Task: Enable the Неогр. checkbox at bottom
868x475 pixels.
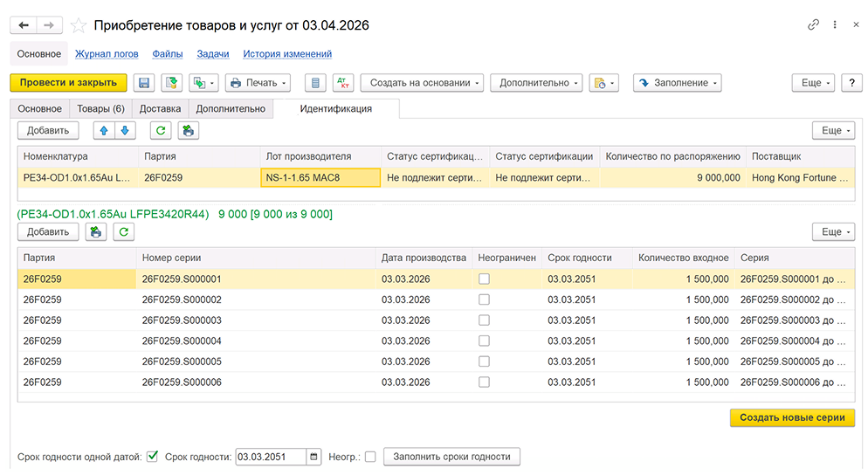Action: pos(370,457)
